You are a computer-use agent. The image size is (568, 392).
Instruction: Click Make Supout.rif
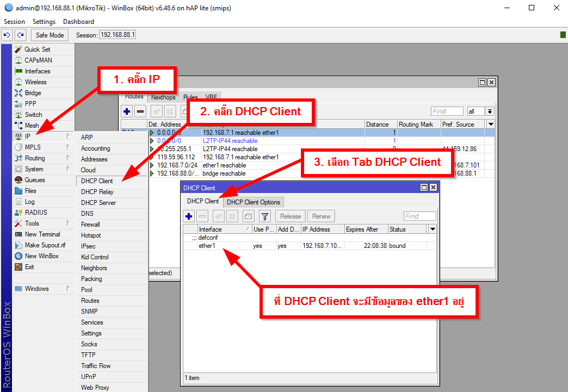(x=43, y=245)
